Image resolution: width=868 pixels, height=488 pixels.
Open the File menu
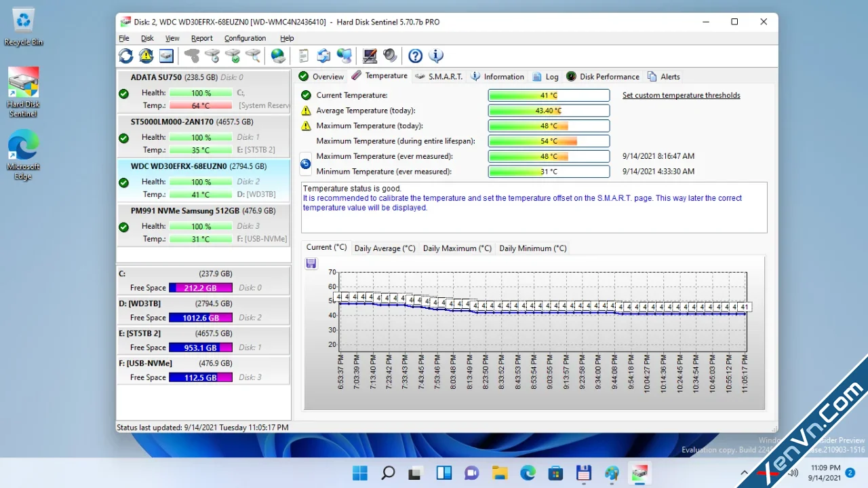click(124, 39)
